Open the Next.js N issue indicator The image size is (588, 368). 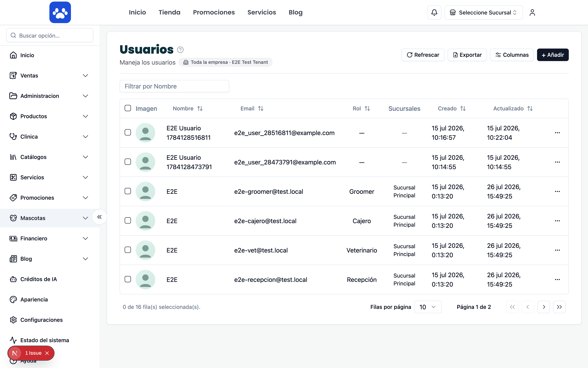tap(15, 353)
